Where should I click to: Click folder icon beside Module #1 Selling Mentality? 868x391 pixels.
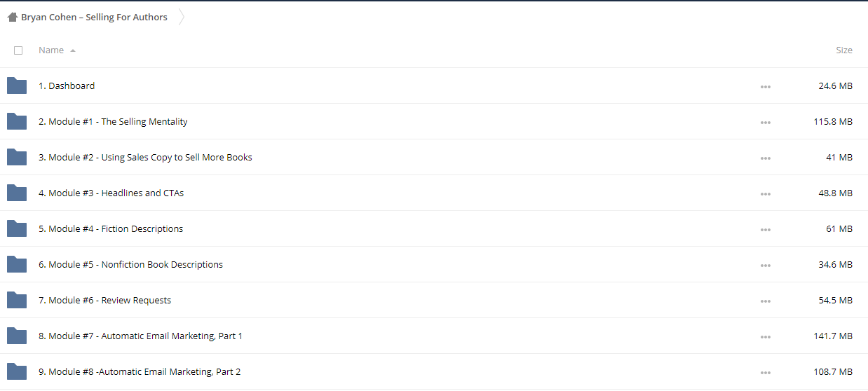(17, 121)
